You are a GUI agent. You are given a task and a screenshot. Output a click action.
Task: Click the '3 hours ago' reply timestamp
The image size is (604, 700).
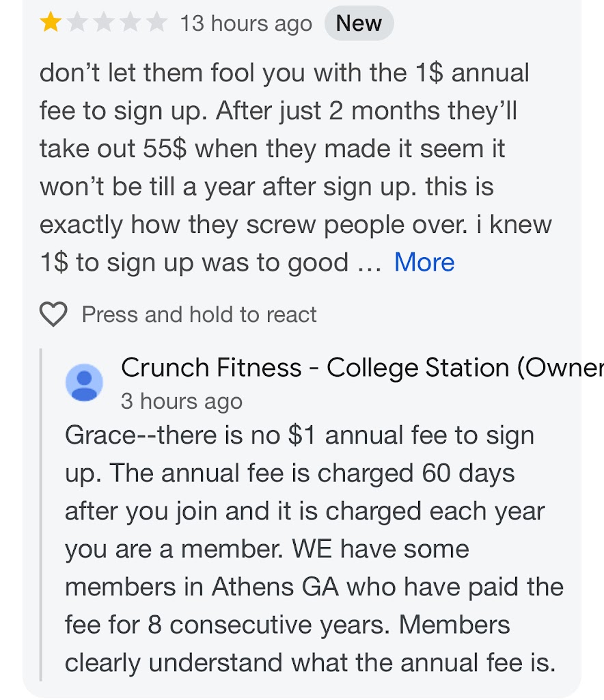pyautogui.click(x=181, y=401)
